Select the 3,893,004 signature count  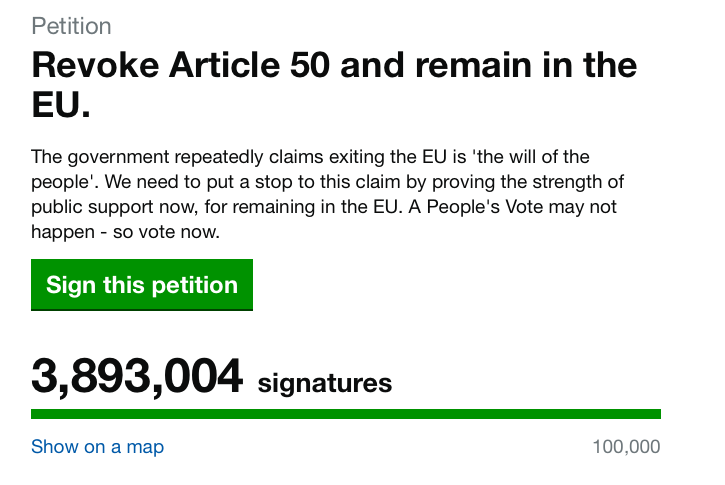tap(137, 378)
